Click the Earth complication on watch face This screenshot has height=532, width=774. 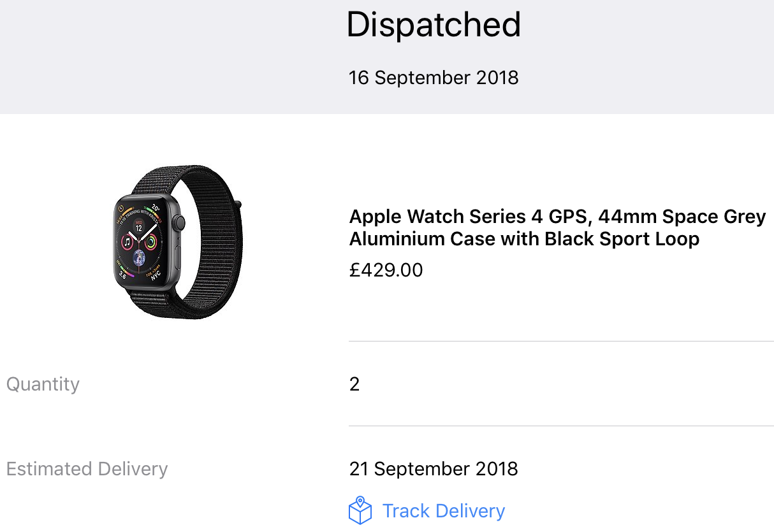[140, 258]
